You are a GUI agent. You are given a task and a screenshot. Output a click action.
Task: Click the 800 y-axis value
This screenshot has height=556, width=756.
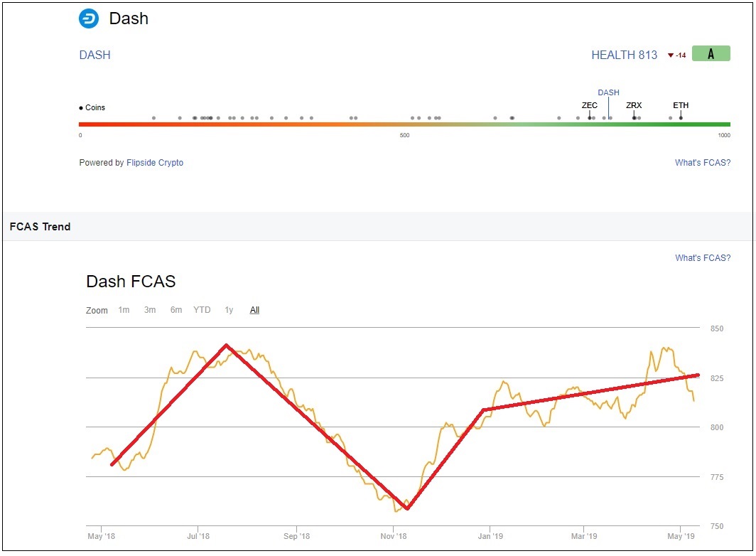[x=717, y=427]
